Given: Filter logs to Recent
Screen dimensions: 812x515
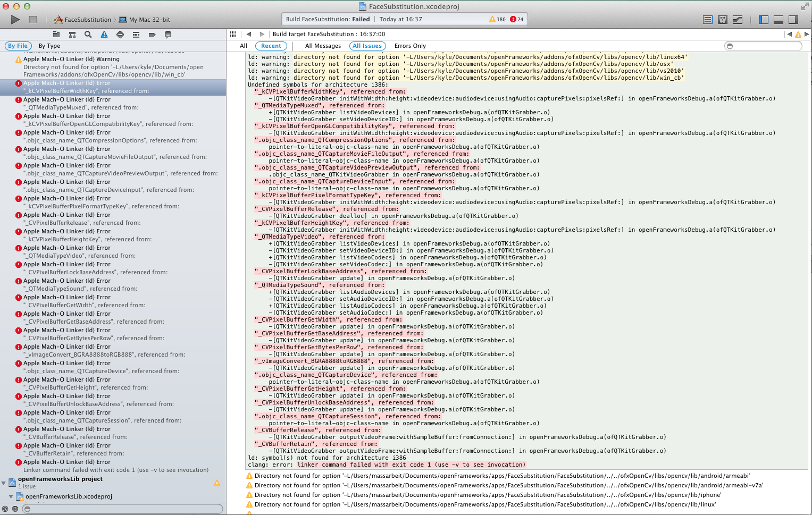Looking at the screenshot, I should [271, 46].
